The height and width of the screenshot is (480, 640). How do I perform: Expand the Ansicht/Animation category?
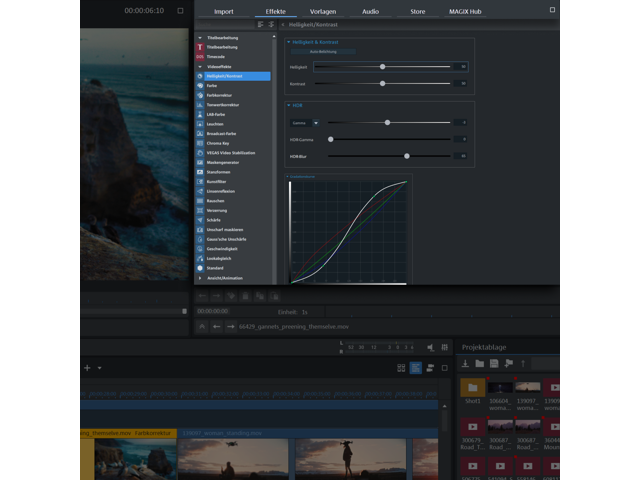tap(200, 278)
